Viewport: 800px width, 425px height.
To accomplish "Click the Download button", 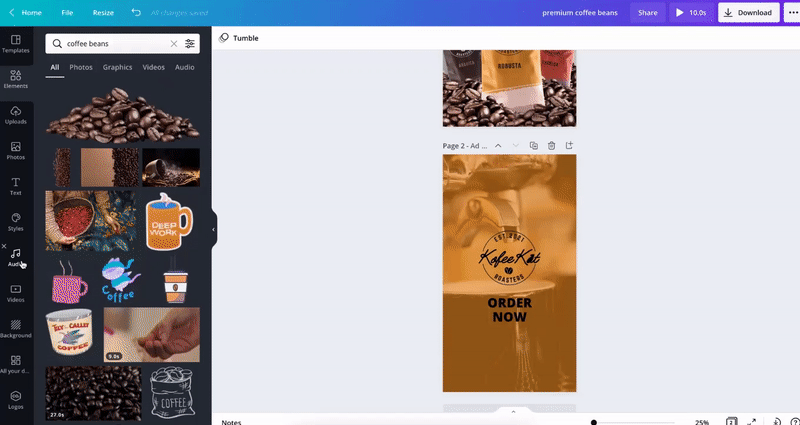I will coord(750,13).
